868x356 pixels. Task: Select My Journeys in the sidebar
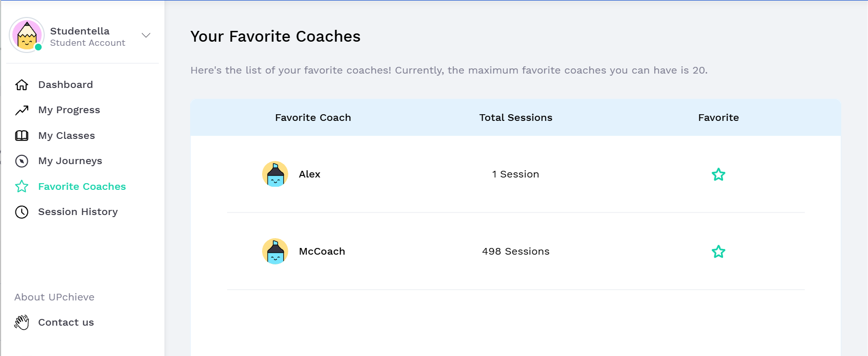click(x=70, y=161)
